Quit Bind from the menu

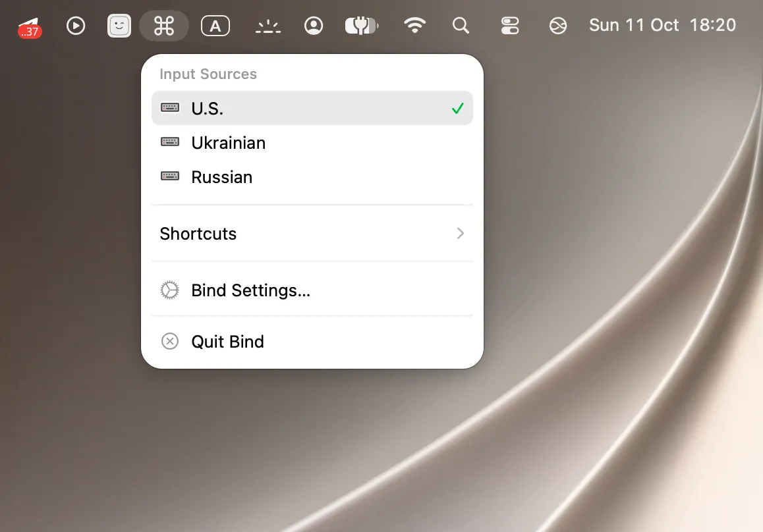tap(312, 341)
